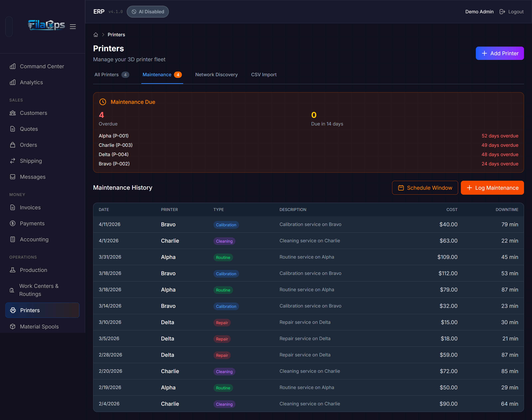
Task: Click overdue entry Charlie (P-003)
Action: (x=115, y=145)
